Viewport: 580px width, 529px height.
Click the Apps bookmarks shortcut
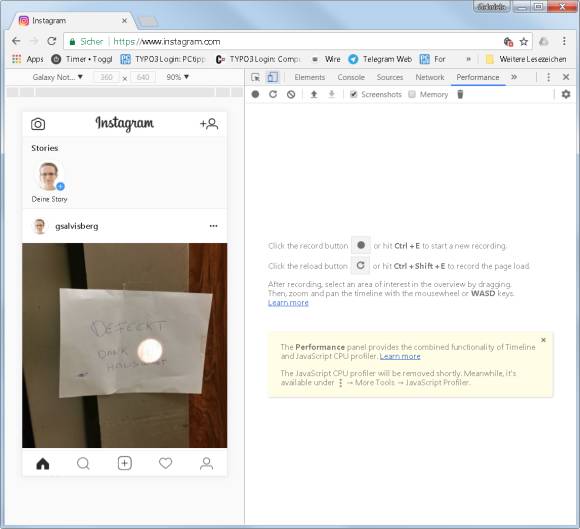coord(28,59)
